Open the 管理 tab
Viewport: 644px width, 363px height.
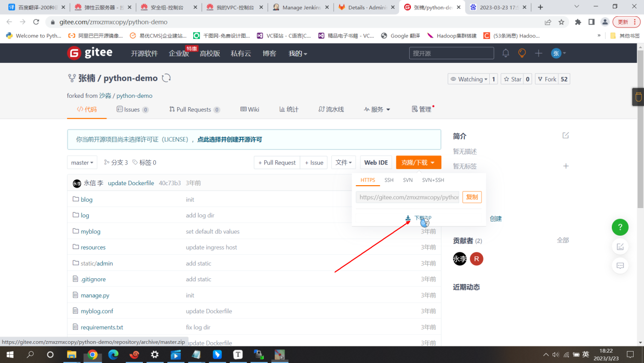click(422, 109)
